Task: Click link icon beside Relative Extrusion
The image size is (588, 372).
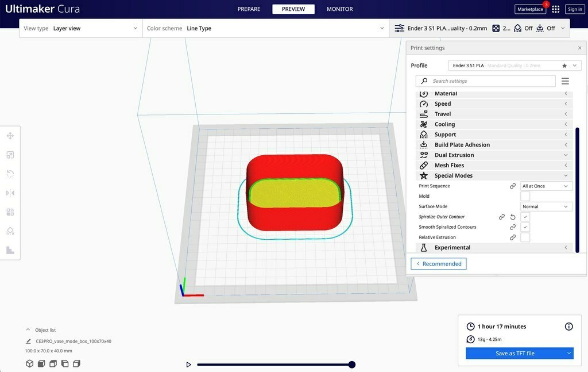Action: [513, 237]
